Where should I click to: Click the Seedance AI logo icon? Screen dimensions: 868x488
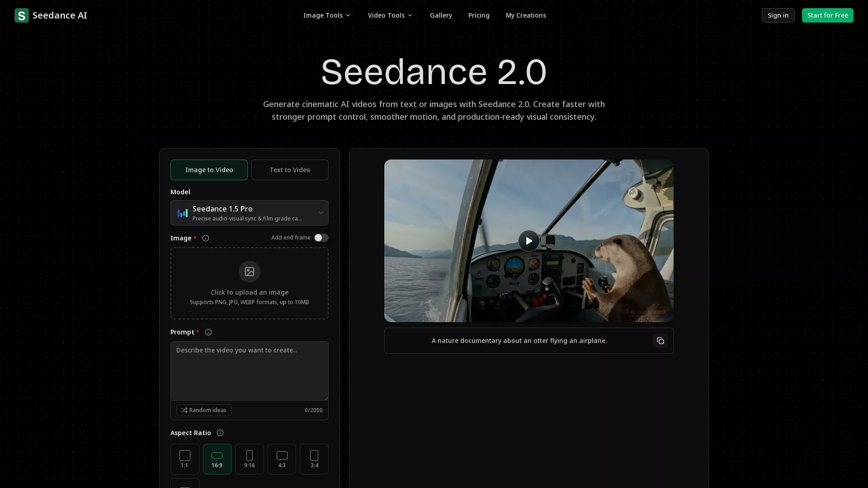click(x=22, y=15)
